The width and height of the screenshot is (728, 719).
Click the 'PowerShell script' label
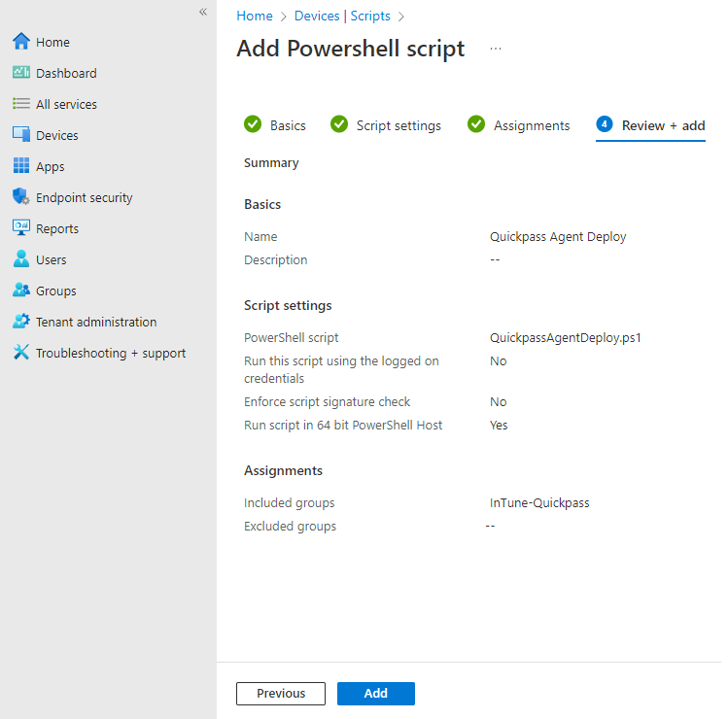(x=292, y=338)
